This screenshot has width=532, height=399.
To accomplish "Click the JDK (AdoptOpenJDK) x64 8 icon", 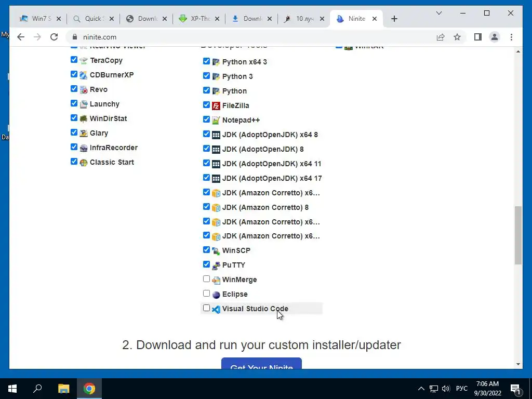I will click(216, 135).
